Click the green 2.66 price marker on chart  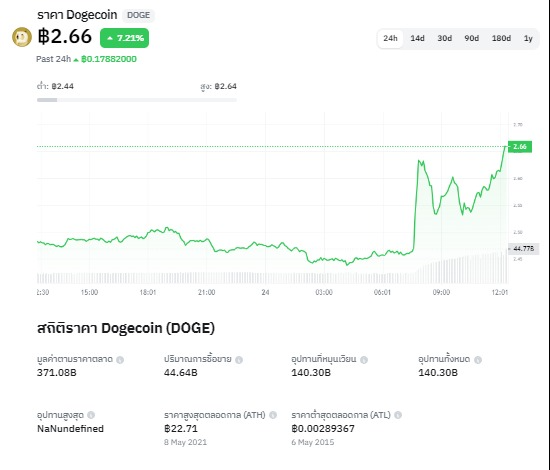tap(520, 147)
